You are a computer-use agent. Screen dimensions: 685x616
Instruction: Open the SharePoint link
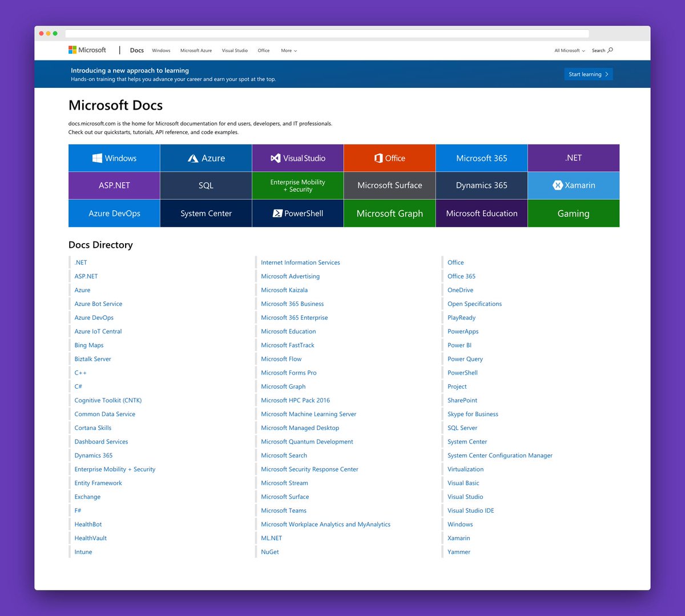[462, 400]
